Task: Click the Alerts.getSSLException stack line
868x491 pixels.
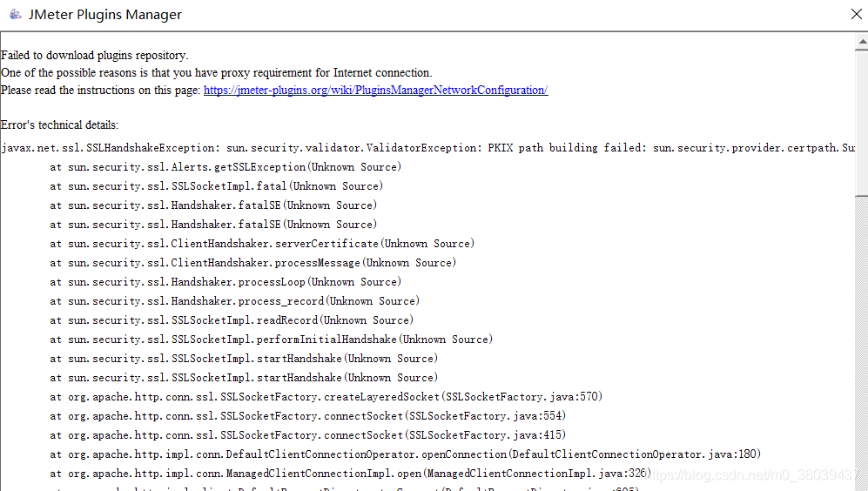Action: coord(225,167)
